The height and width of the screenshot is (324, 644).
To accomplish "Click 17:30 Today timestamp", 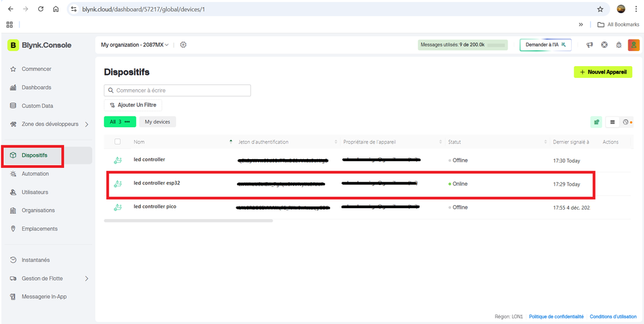I will tap(567, 161).
